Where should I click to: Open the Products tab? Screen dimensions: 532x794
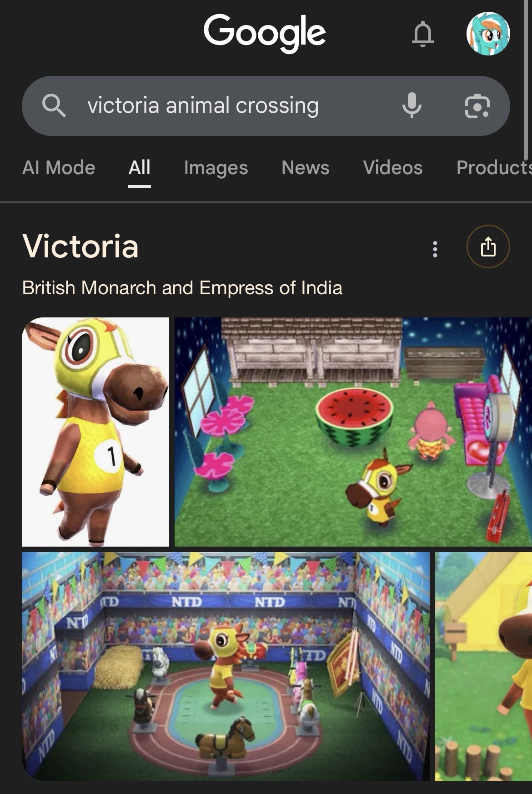click(494, 168)
